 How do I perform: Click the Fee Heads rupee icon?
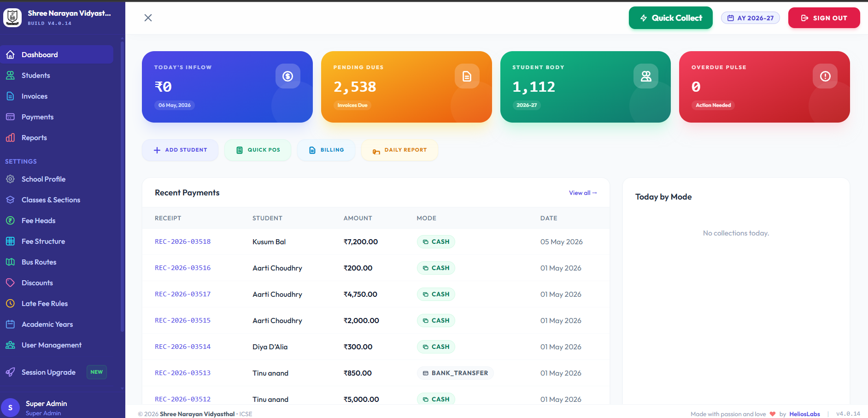click(10, 220)
